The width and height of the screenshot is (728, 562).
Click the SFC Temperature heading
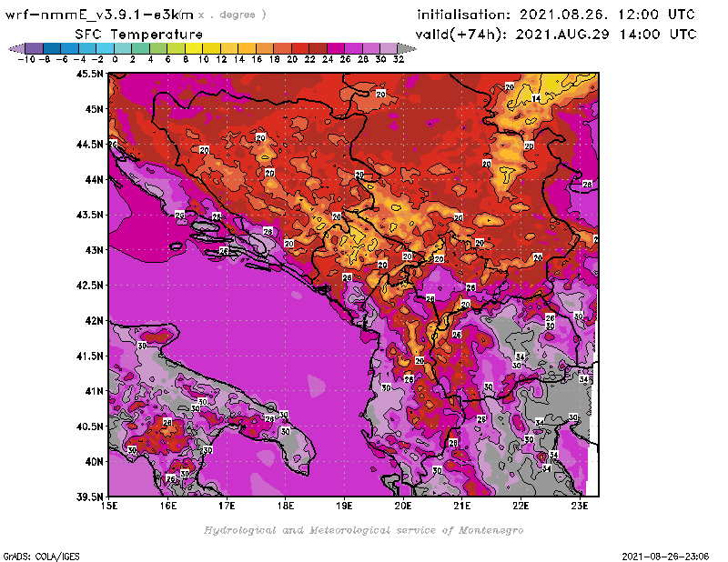pyautogui.click(x=139, y=35)
